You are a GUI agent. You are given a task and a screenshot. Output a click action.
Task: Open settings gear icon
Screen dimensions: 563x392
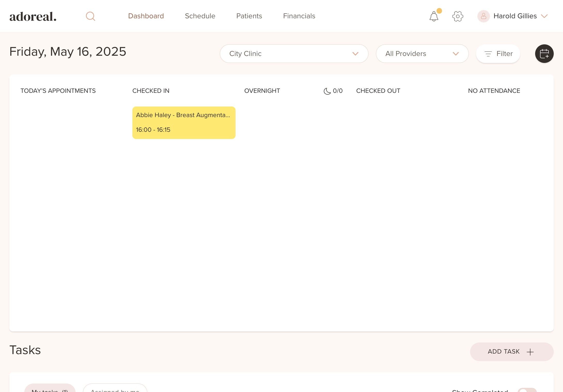[457, 16]
